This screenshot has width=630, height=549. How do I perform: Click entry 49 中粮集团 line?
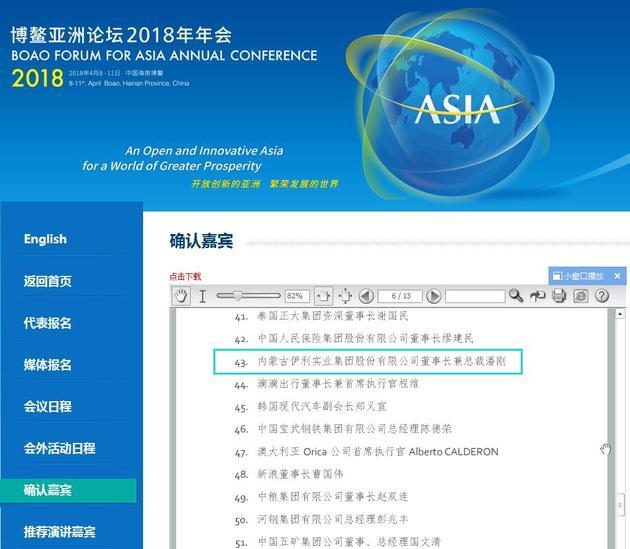tap(321, 497)
